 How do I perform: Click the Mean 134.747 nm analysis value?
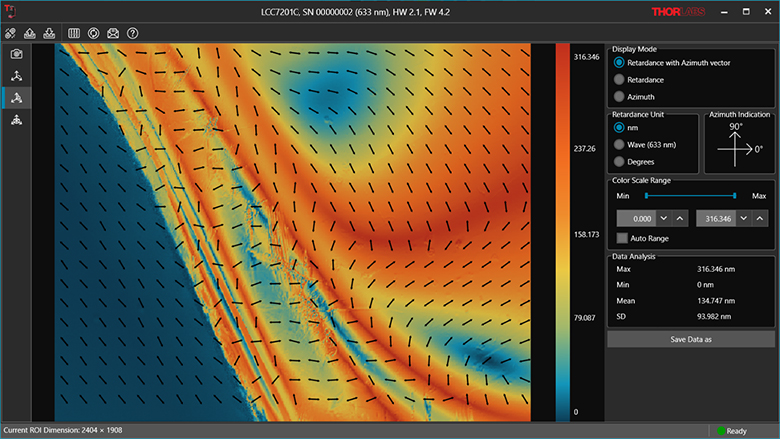(x=716, y=301)
